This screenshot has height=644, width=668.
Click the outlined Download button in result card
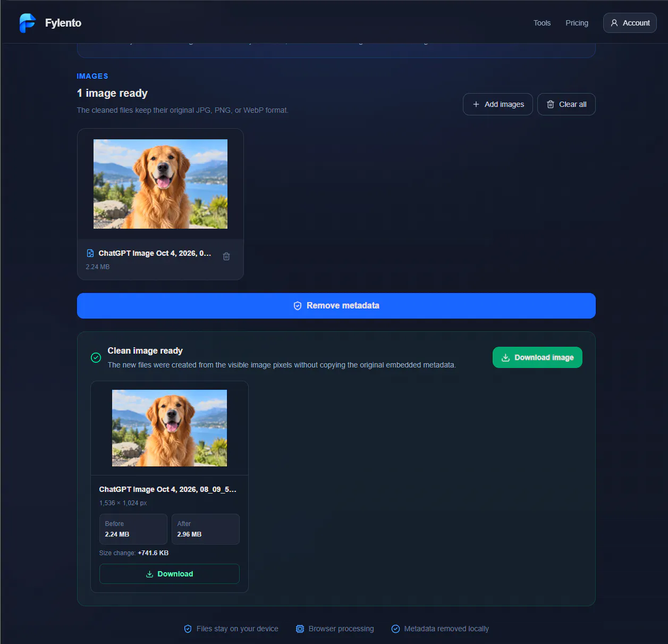(x=170, y=574)
